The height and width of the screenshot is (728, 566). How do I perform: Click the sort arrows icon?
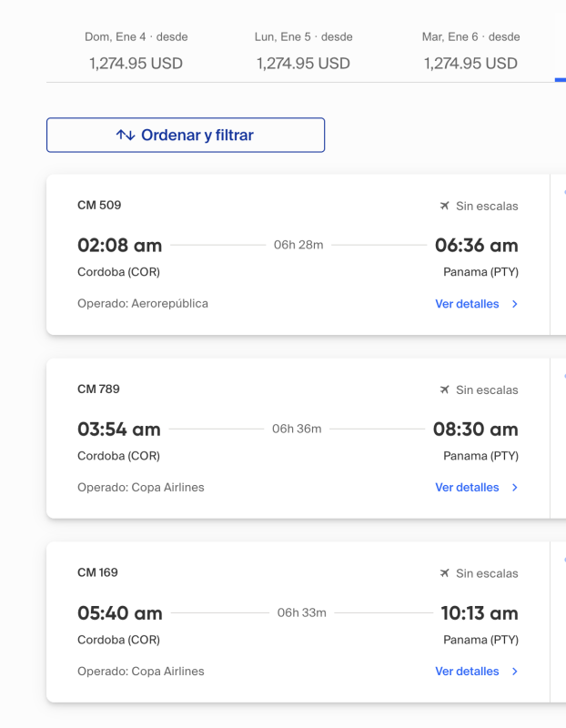pos(126,136)
